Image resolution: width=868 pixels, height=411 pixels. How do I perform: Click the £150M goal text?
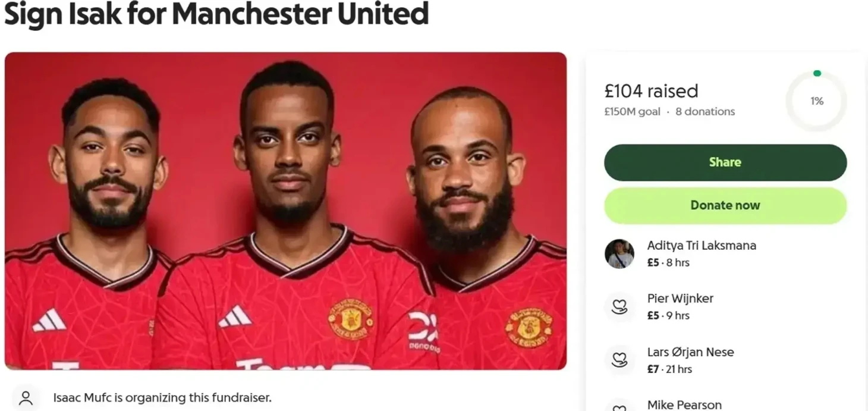(632, 111)
